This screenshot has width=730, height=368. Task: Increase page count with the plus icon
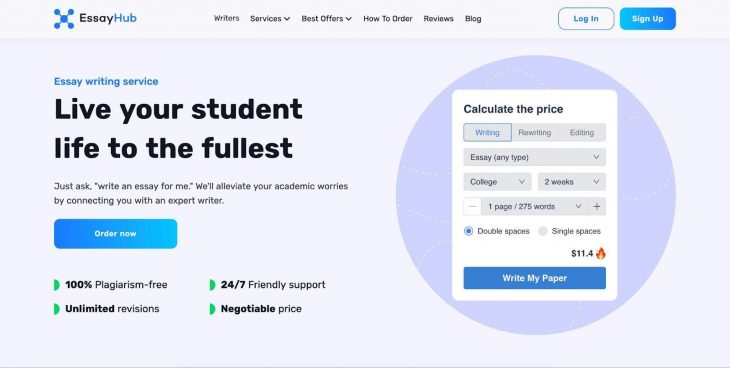(x=597, y=206)
